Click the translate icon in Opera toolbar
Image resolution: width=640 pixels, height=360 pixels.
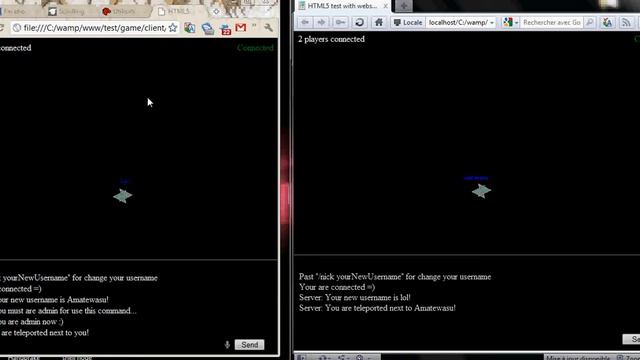click(607, 22)
